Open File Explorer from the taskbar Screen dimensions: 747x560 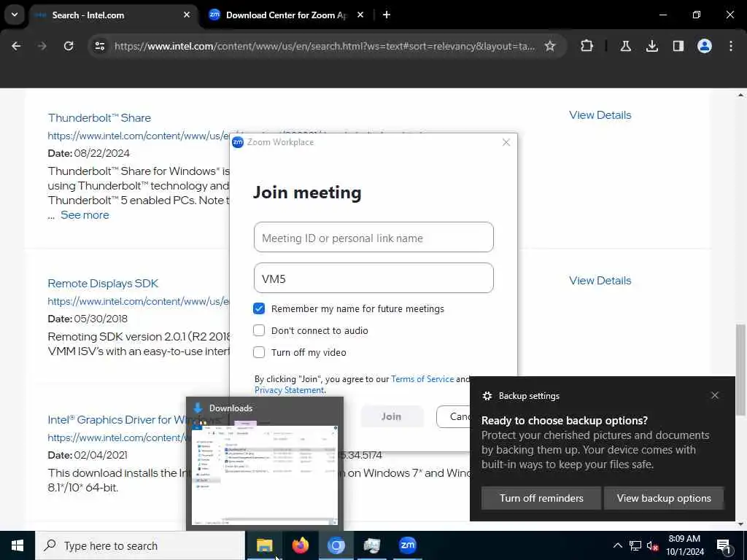[264, 545]
